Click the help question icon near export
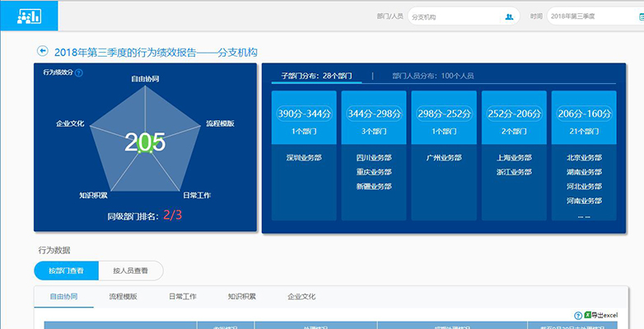Viewport: 644px width, 329px height. pyautogui.click(x=577, y=316)
